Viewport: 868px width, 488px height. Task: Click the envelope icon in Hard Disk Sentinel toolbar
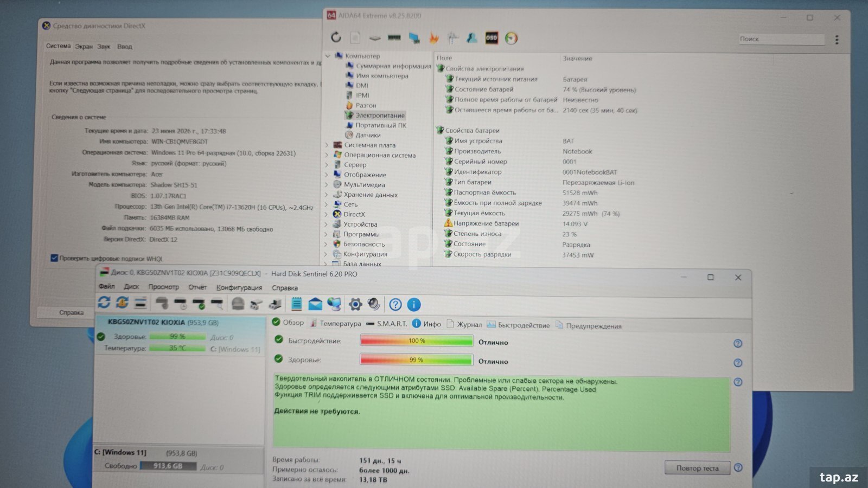click(x=315, y=304)
